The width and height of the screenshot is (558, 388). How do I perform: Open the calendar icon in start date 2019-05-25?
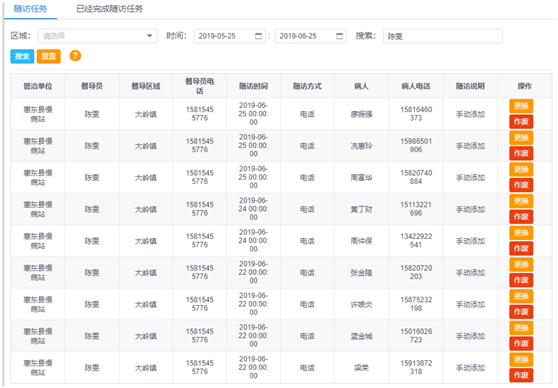258,36
